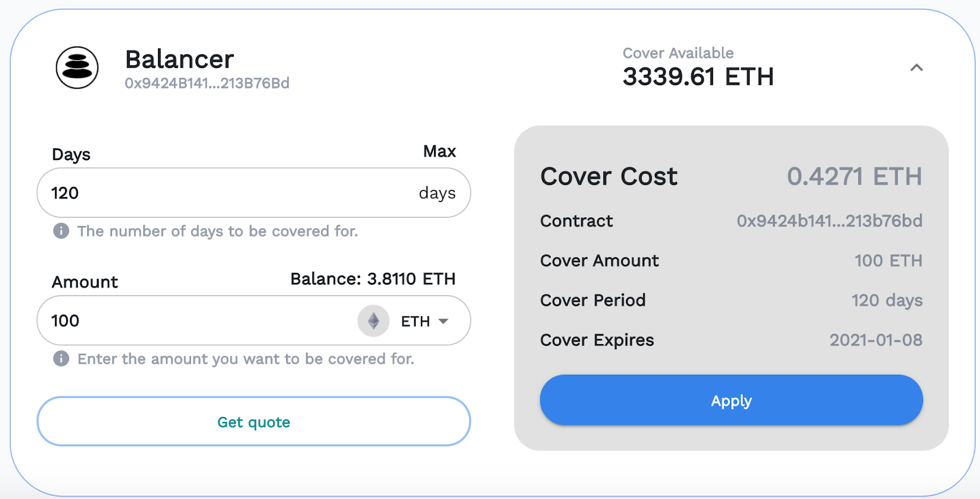Collapse the Balancer card with the chevron
Image resolution: width=980 pixels, height=499 pixels.
pos(916,67)
